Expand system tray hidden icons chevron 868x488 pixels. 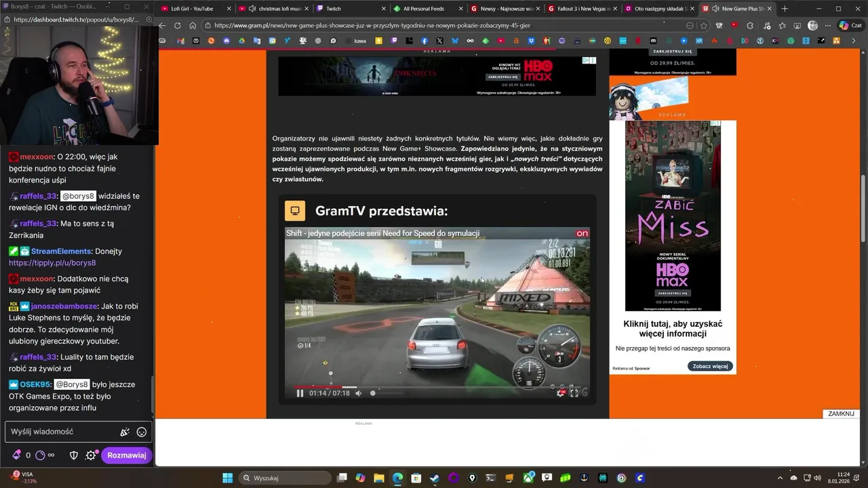point(780,478)
